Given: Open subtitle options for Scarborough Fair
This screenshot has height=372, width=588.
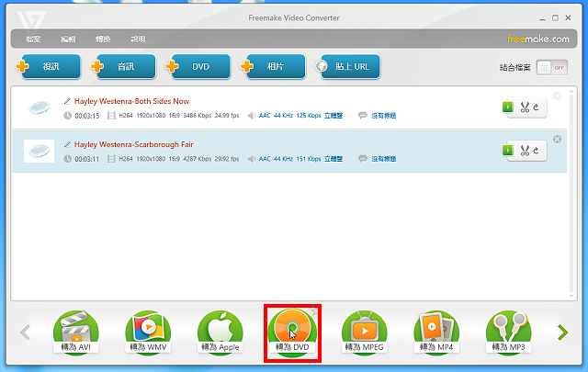Looking at the screenshot, I should point(384,159).
